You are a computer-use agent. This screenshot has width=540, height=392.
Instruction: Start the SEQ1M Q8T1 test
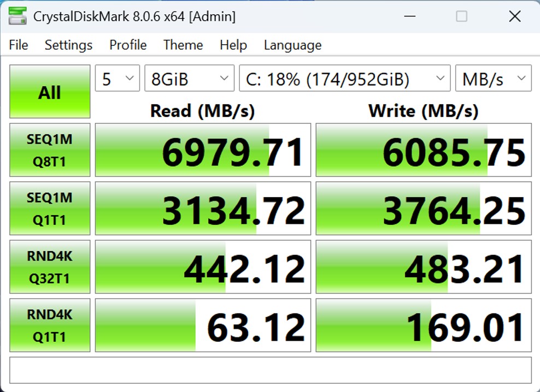click(x=50, y=150)
